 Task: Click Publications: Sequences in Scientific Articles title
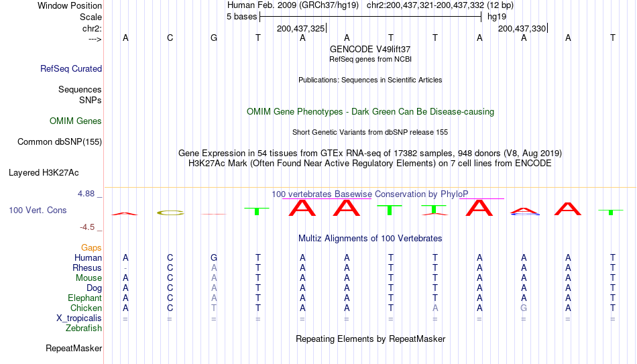tap(370, 80)
